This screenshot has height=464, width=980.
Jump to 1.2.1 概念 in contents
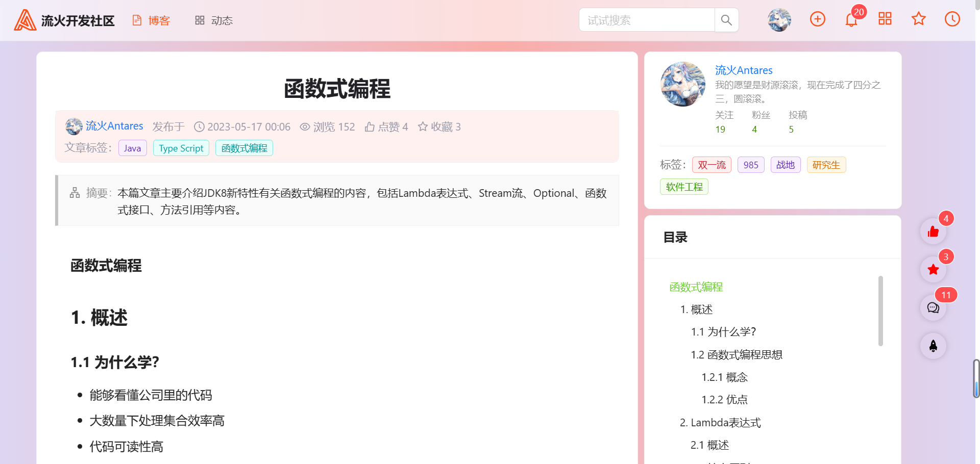[724, 377]
